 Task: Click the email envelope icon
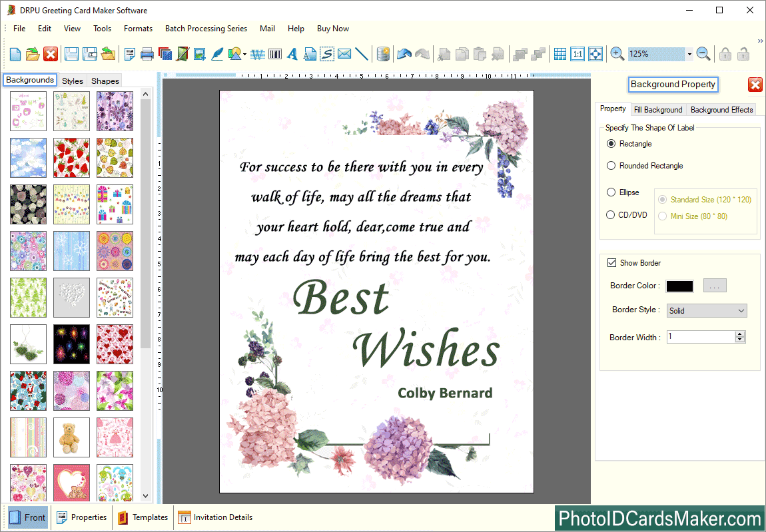point(344,54)
